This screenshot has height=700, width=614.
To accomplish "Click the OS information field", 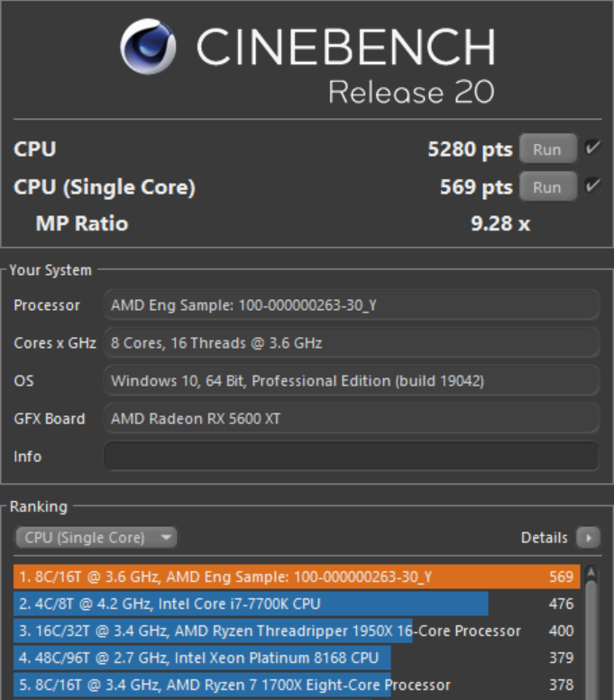I will 351,381.
